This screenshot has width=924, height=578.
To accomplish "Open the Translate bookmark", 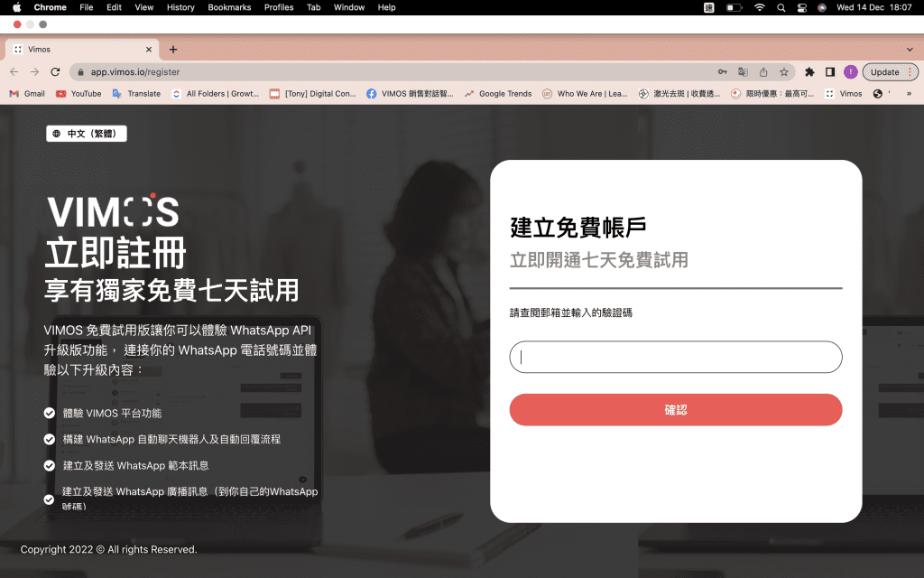I will [137, 94].
